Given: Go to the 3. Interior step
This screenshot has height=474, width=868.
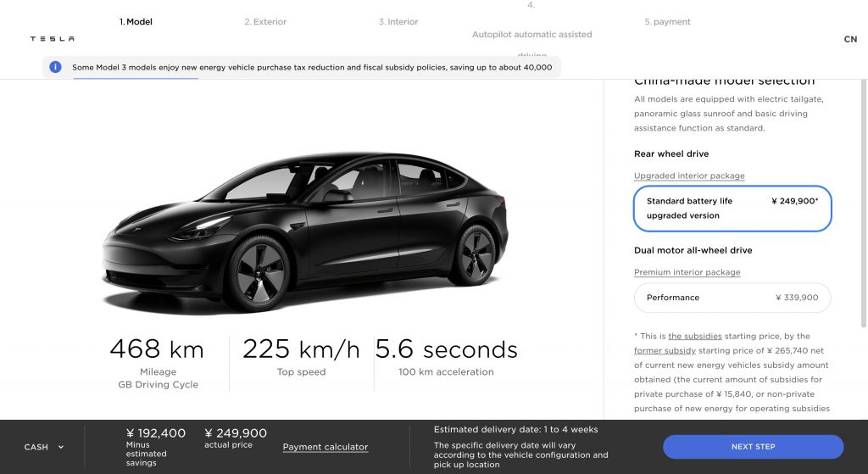Looking at the screenshot, I should (398, 21).
